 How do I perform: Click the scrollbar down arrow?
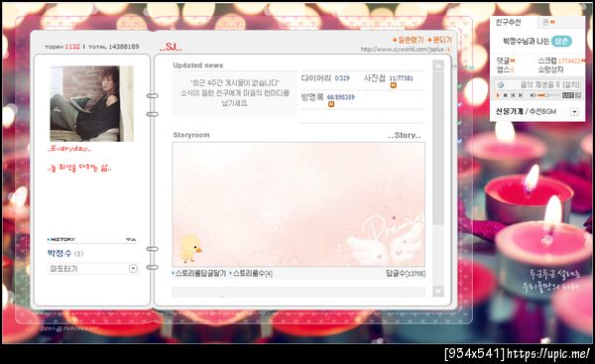[x=438, y=291]
